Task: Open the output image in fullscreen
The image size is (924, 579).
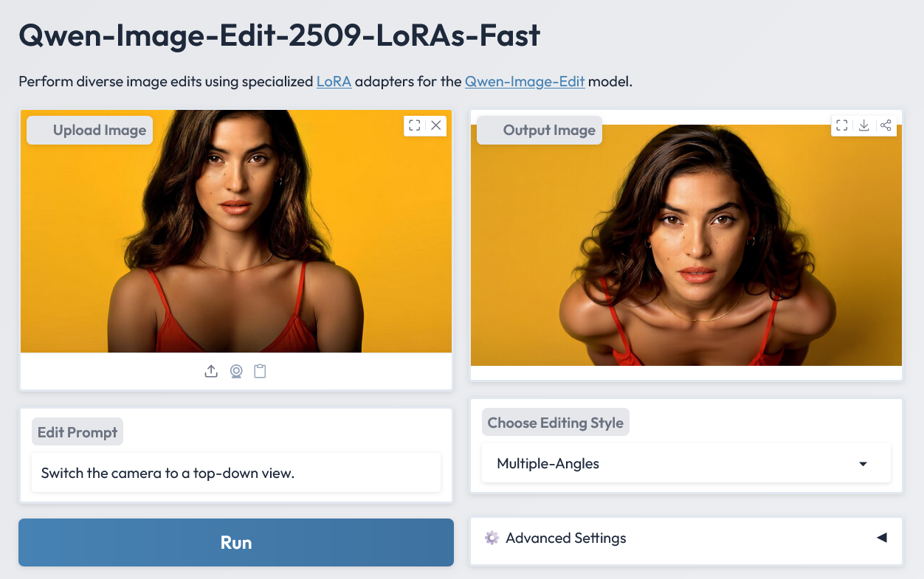Action: coord(841,125)
